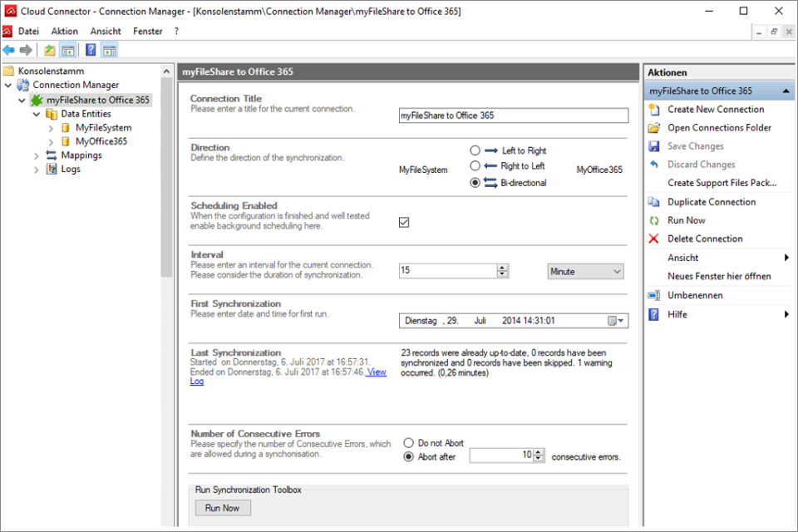Open the First Synchronization date picker
Screen dimensions: 798x532
(x=616, y=320)
